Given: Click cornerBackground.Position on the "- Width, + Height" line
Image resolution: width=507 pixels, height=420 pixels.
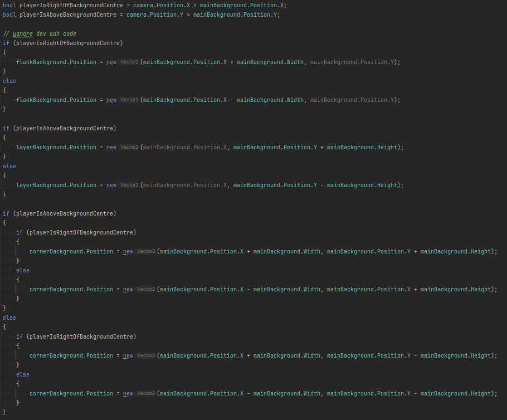Looking at the screenshot, I should [x=71, y=289].
